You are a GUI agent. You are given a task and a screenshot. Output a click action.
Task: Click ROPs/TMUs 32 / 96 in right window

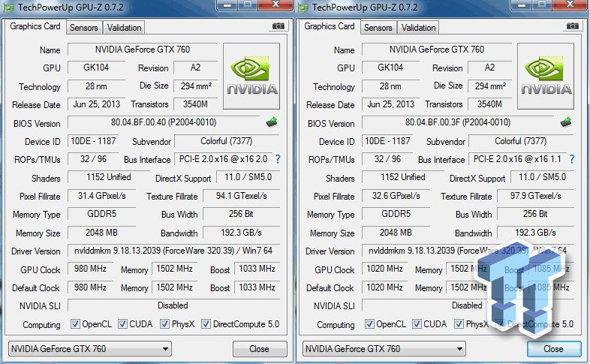[x=387, y=159]
